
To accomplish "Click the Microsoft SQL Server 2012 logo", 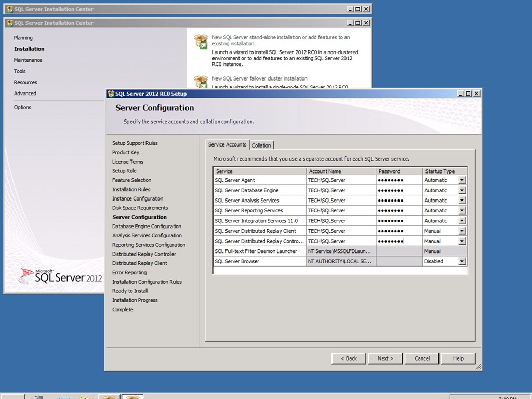I will pos(61,276).
